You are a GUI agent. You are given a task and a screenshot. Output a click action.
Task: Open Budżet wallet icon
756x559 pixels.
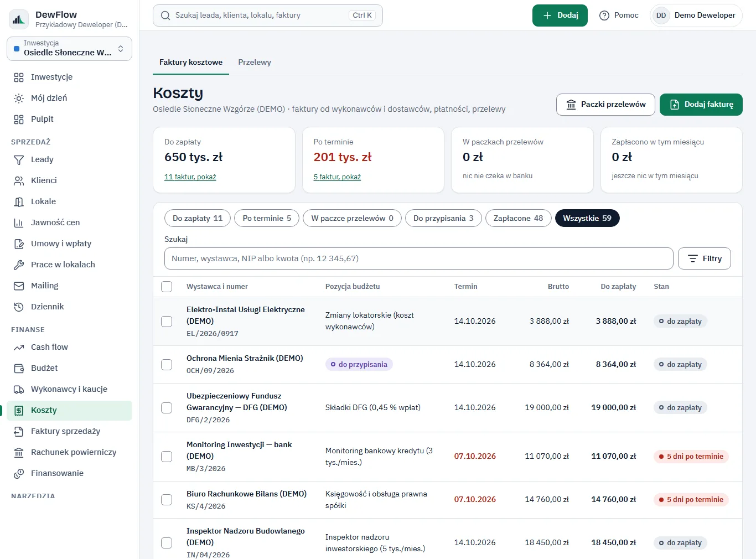point(19,368)
